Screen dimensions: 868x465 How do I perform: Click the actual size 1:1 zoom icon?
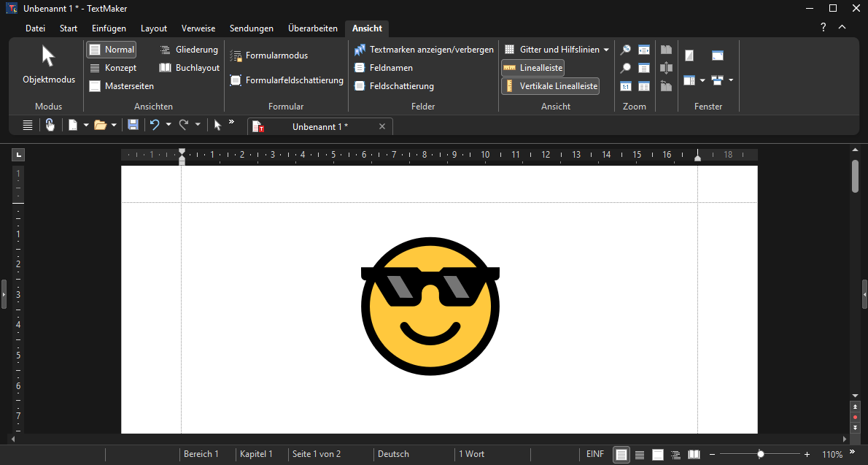pos(625,86)
